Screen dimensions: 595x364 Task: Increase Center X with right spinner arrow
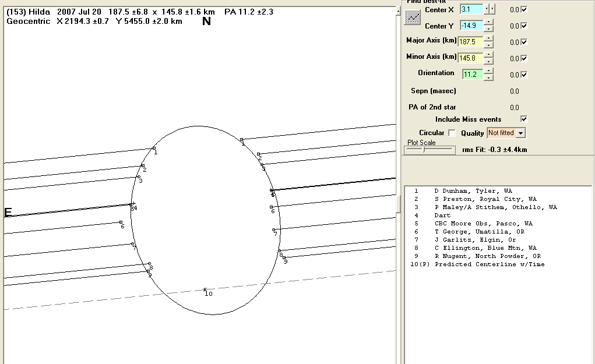pos(492,8)
